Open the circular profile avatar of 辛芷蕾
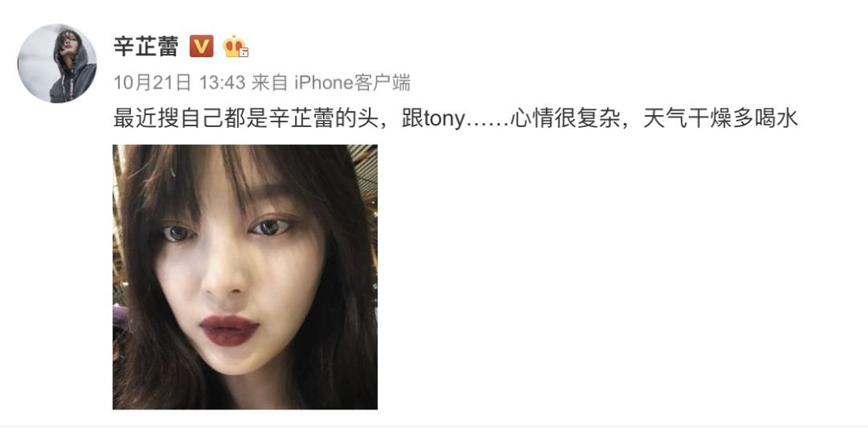Image resolution: width=868 pixels, height=432 pixels. [x=57, y=63]
